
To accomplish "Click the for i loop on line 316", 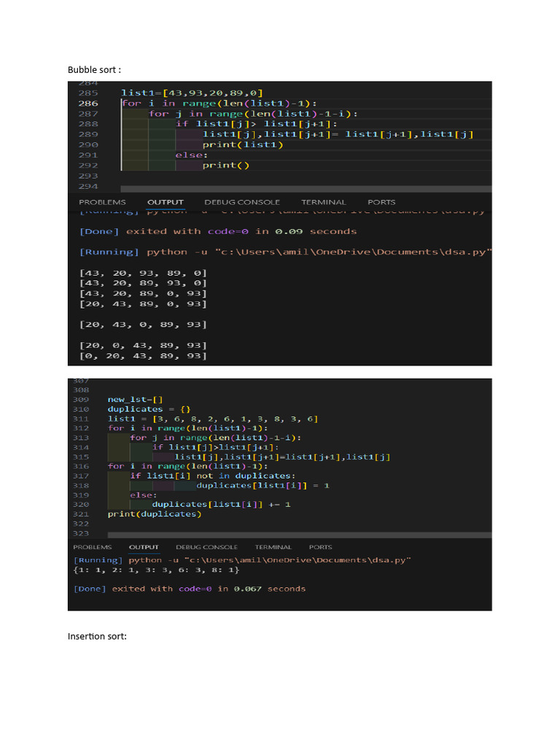I will coord(187,466).
